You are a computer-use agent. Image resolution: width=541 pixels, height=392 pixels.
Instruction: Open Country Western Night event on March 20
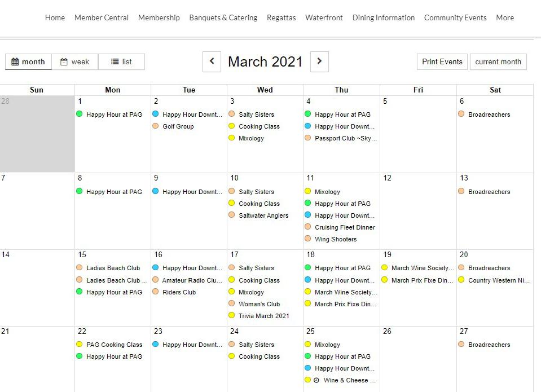pyautogui.click(x=499, y=280)
